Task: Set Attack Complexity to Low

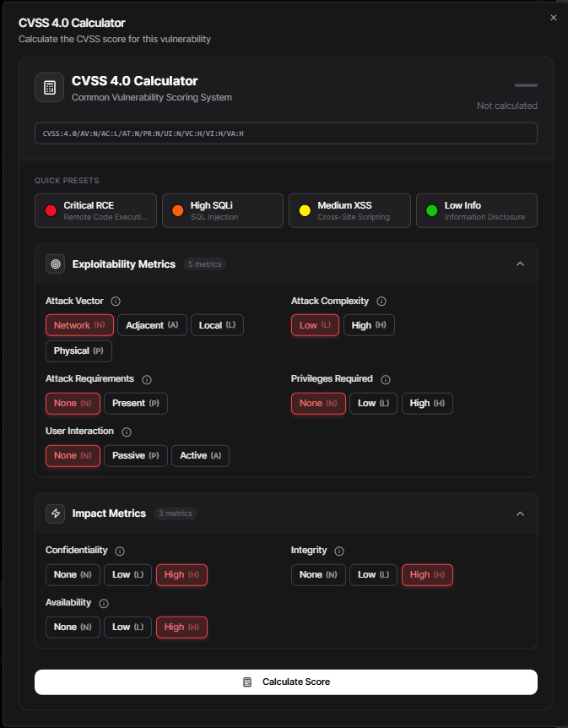Action: (315, 325)
